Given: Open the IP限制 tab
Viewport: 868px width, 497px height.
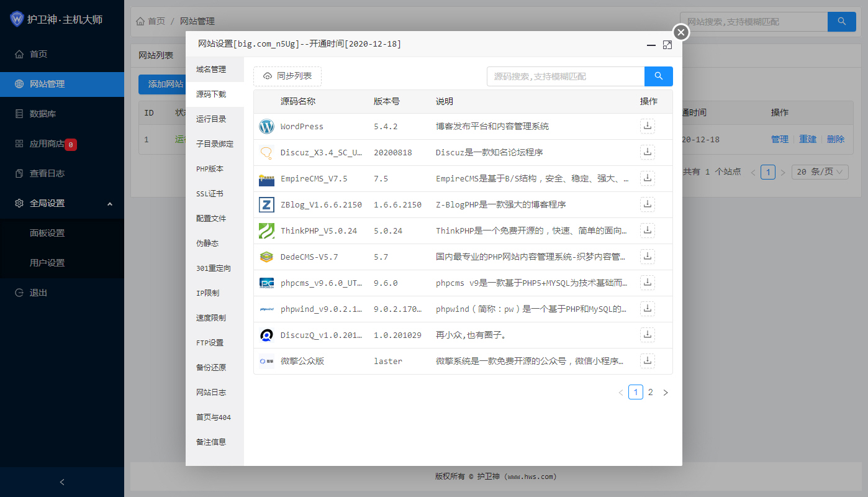Looking at the screenshot, I should [x=215, y=293].
